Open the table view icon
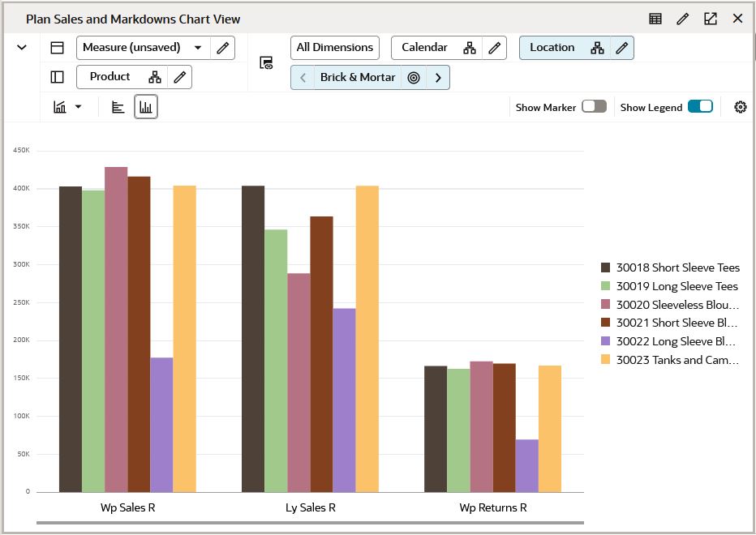This screenshot has width=756, height=535. [x=655, y=19]
